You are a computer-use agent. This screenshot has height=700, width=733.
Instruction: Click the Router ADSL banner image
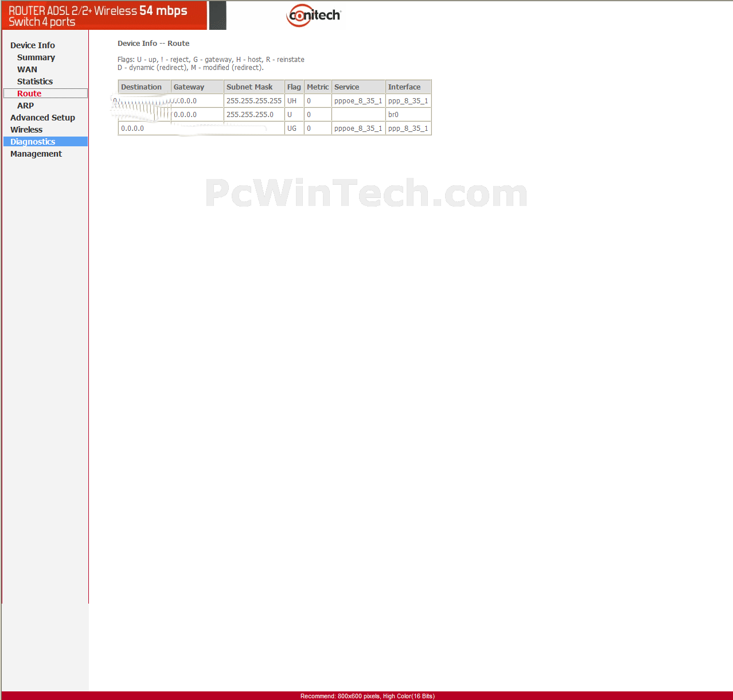pos(104,15)
